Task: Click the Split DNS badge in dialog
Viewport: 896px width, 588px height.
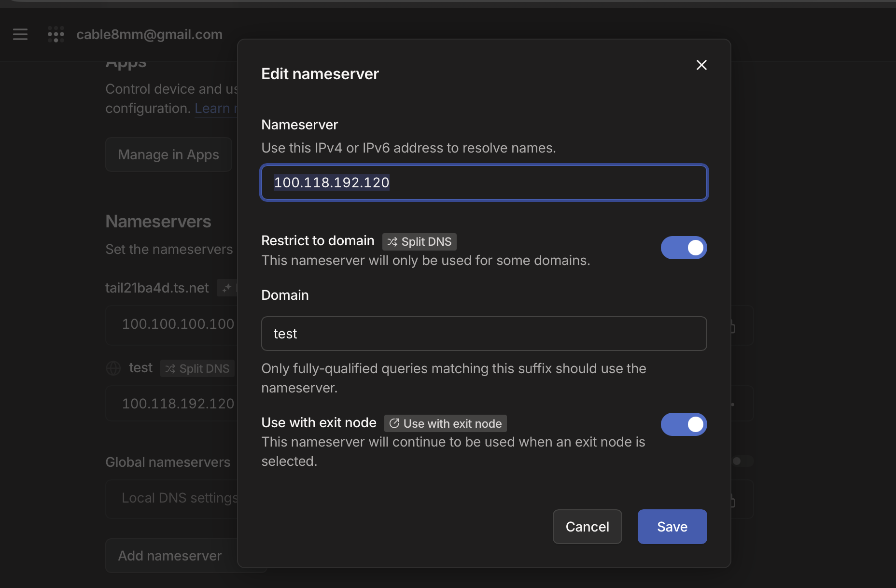Action: (x=420, y=241)
